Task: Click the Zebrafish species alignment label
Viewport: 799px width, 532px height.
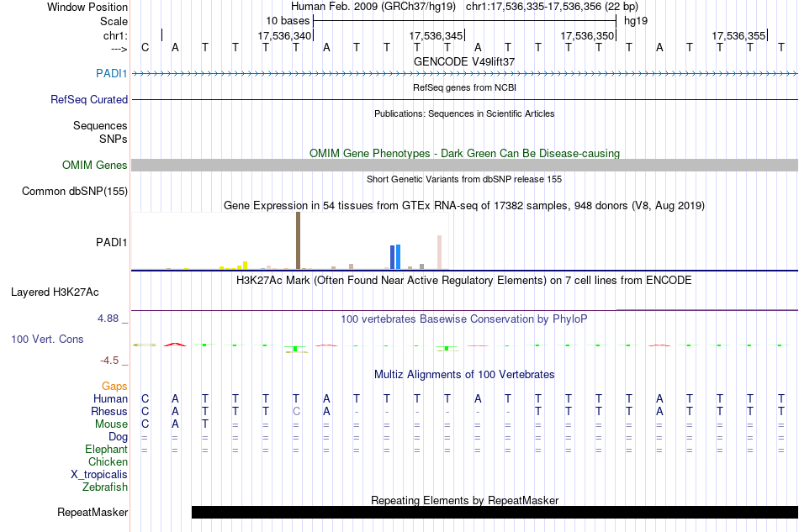Action: [x=104, y=487]
